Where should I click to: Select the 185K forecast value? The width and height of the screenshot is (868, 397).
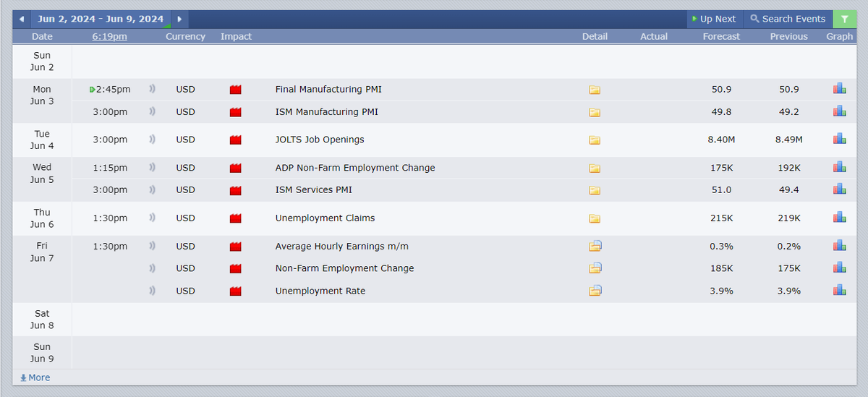(x=722, y=268)
